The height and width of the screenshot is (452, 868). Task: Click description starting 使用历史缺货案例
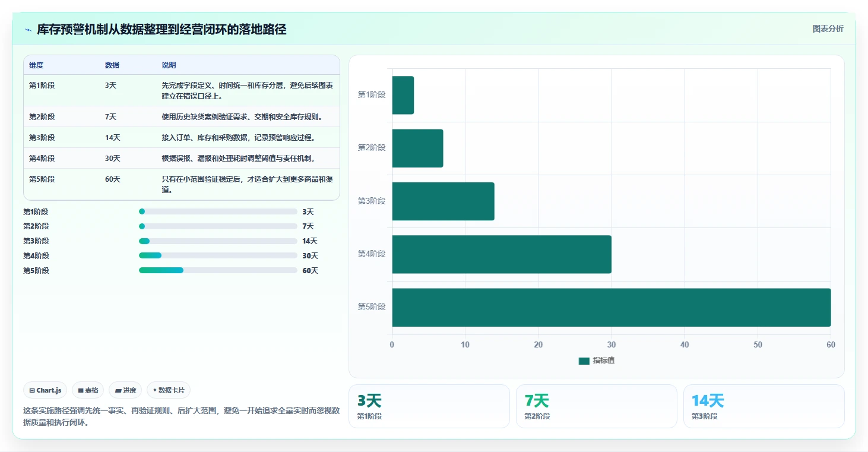242,117
